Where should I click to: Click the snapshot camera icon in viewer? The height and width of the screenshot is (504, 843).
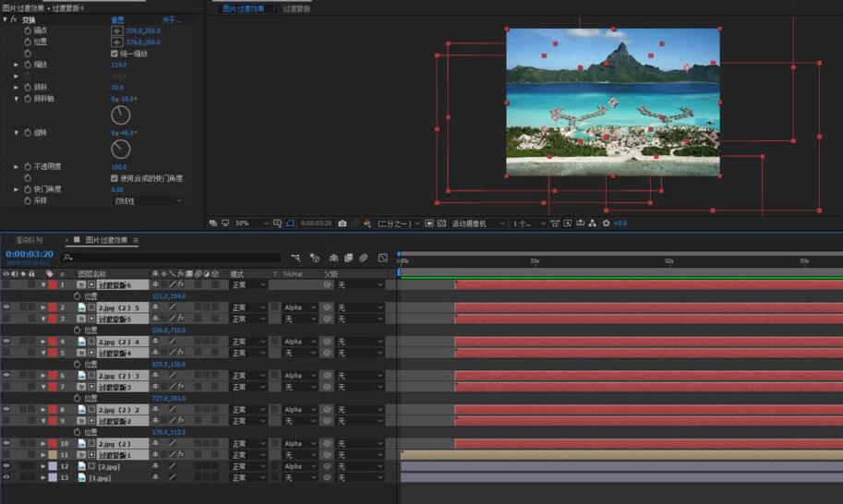pos(343,223)
